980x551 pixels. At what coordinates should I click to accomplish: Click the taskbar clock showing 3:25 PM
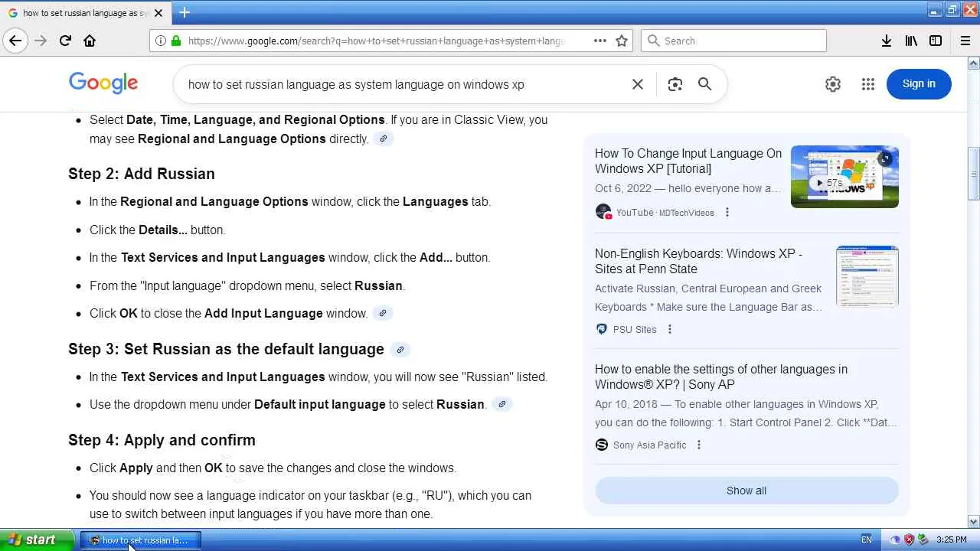(952, 540)
